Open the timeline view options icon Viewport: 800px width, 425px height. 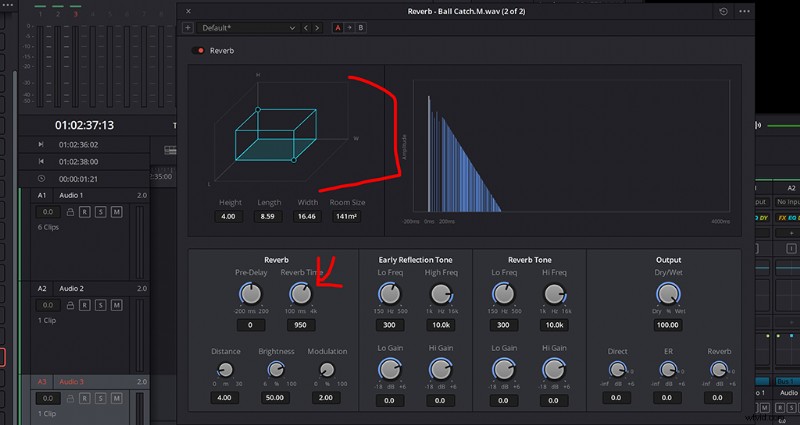(x=170, y=150)
